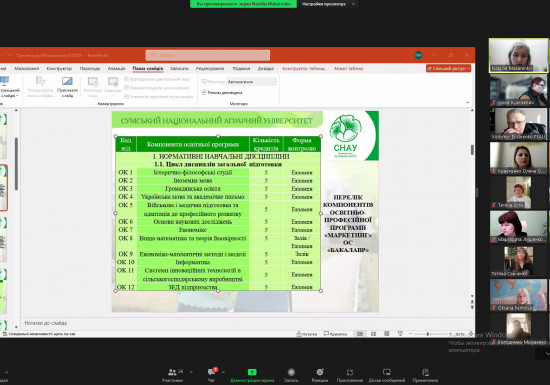Open the Animations ribbon tab
Image resolution: width=550 pixels, height=385 pixels.
point(116,68)
